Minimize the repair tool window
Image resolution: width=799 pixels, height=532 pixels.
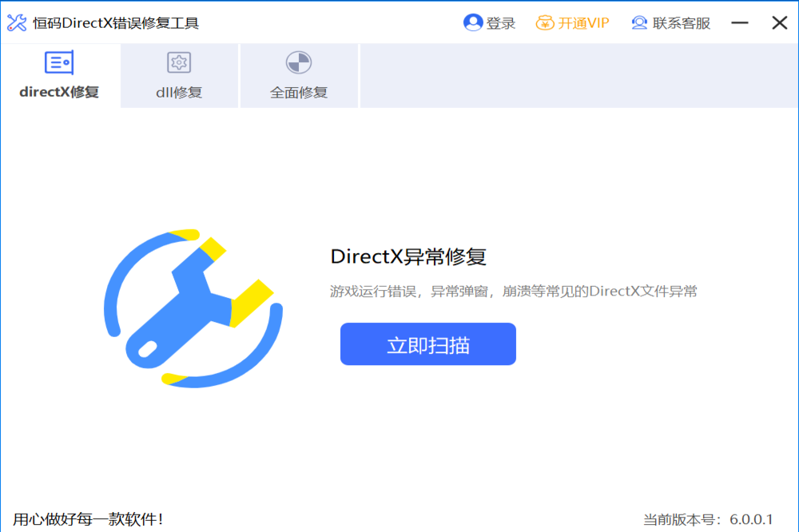tap(740, 23)
